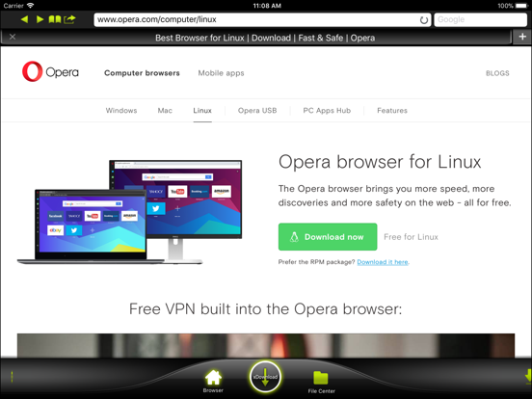Tap the round xDownload button
Screen dimensions: 532x399
[265, 377]
